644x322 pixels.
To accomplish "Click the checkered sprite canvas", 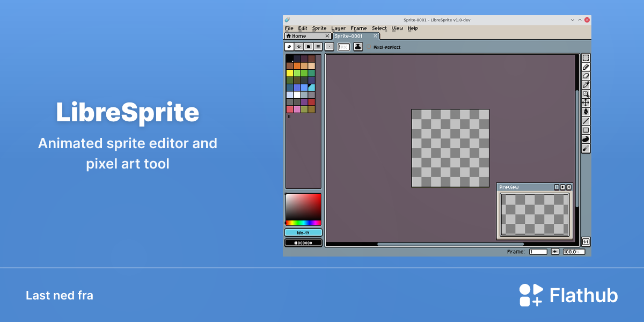I will pos(450,148).
